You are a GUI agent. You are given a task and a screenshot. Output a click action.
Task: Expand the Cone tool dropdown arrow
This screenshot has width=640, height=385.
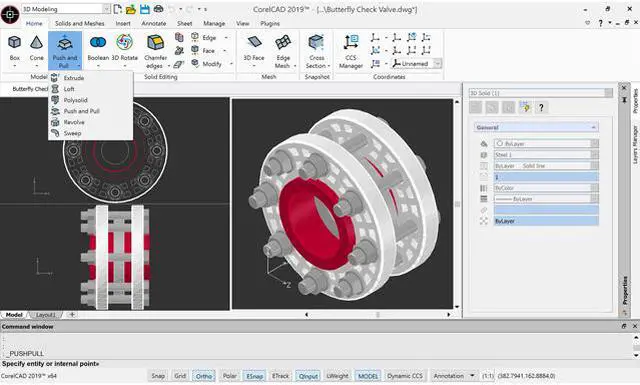coord(36,66)
